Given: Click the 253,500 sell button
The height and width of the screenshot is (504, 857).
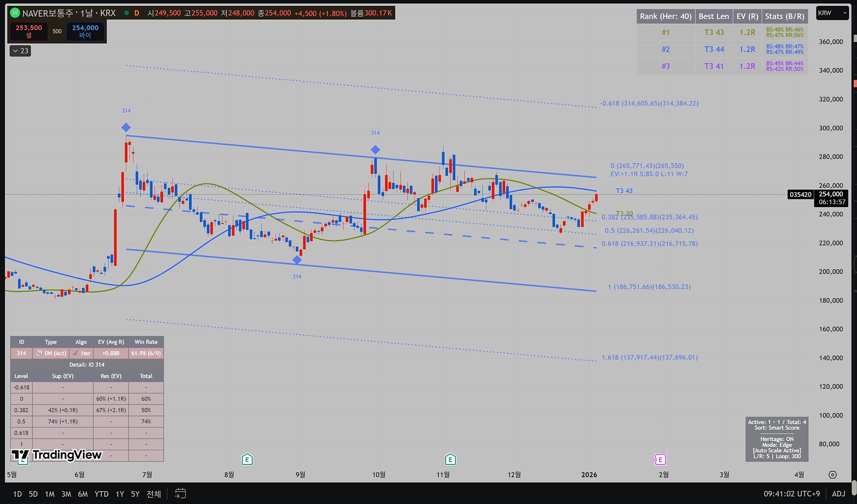Looking at the screenshot, I should click(29, 31).
